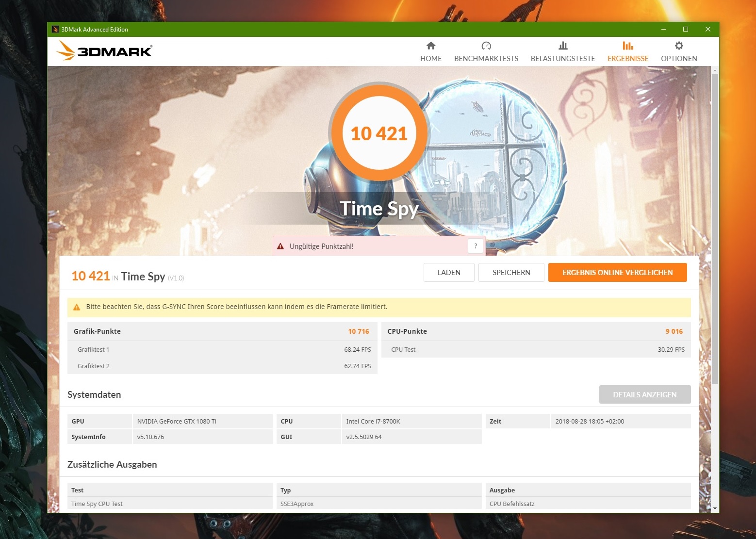Click the Systemdaten heading
The width and height of the screenshot is (756, 539).
point(94,394)
